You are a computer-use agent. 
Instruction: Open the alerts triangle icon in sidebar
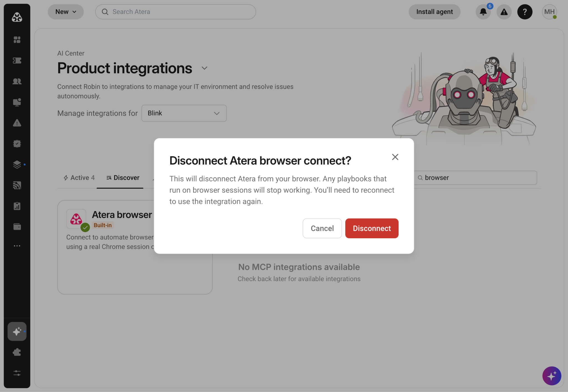[17, 123]
